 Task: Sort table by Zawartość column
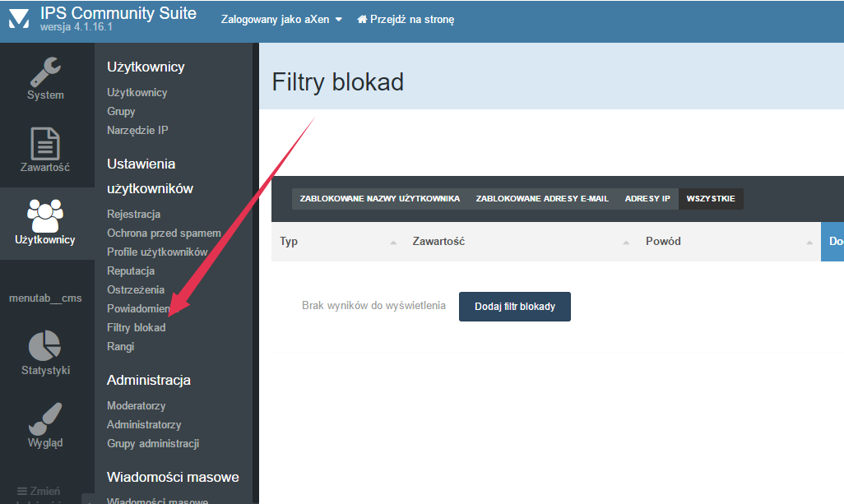(x=518, y=242)
